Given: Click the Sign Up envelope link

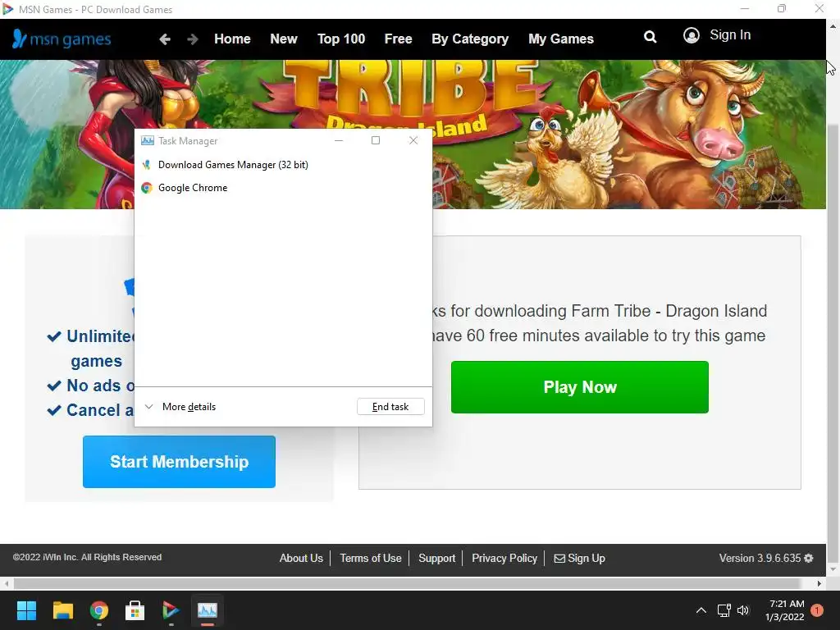Looking at the screenshot, I should pyautogui.click(x=580, y=558).
